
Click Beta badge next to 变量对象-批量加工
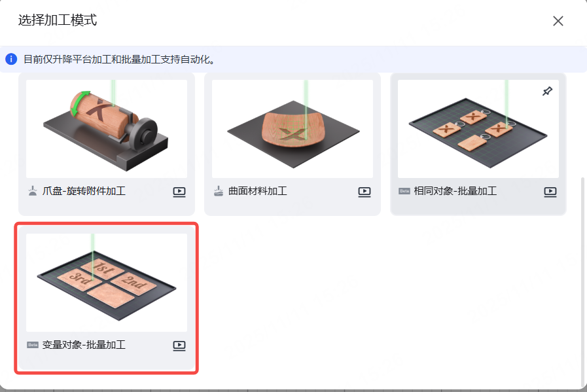click(33, 345)
